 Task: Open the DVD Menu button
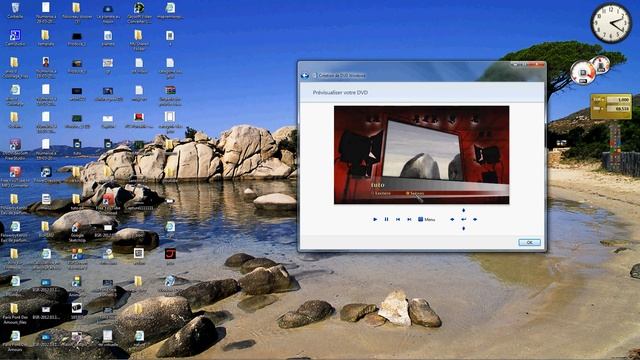click(427, 220)
